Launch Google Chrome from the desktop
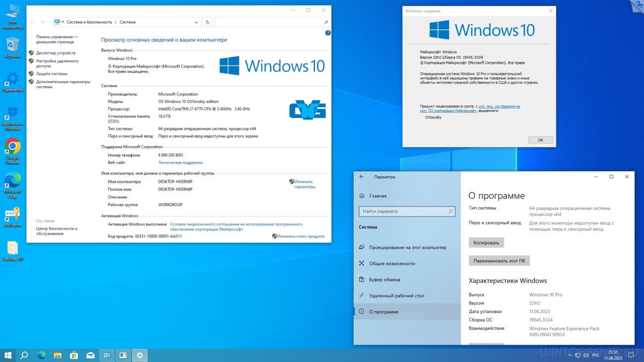The height and width of the screenshot is (362, 644). pos(12,151)
